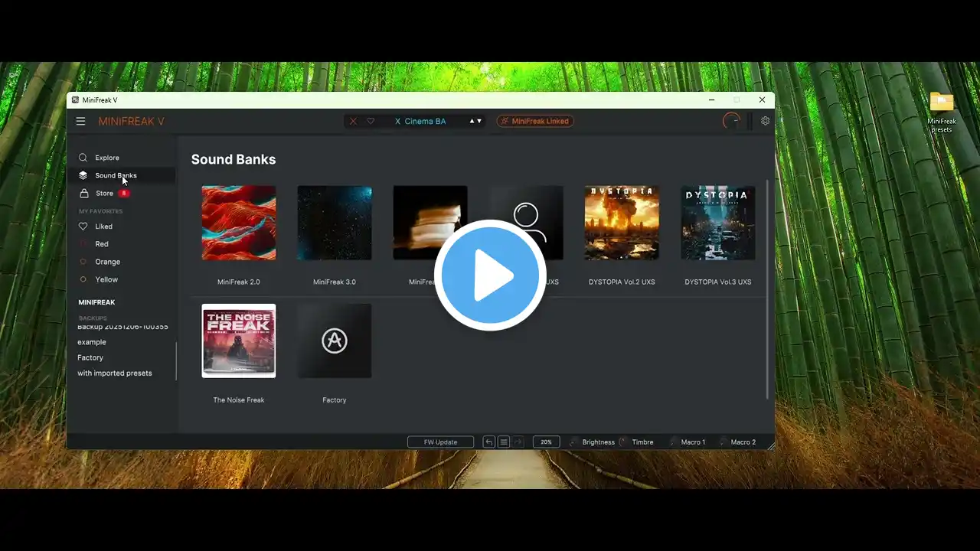This screenshot has height=551, width=980.
Task: Click the Liked heart icon in sidebar
Action: tap(83, 227)
